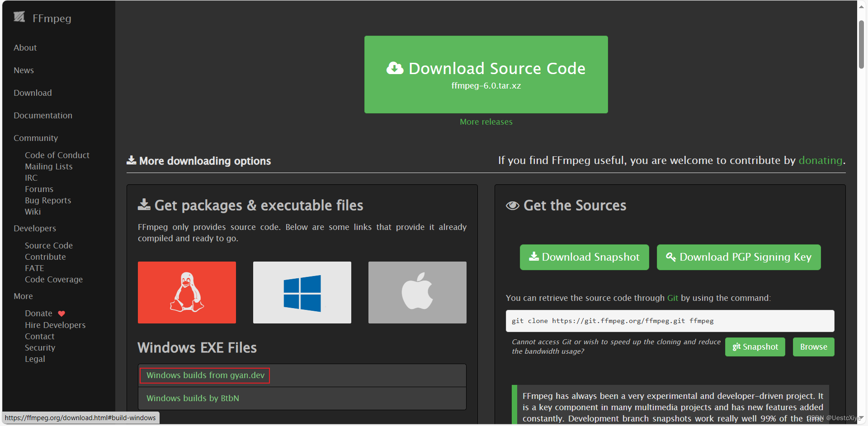Select the Apple logo tile
The height and width of the screenshot is (426, 868).
[417, 292]
